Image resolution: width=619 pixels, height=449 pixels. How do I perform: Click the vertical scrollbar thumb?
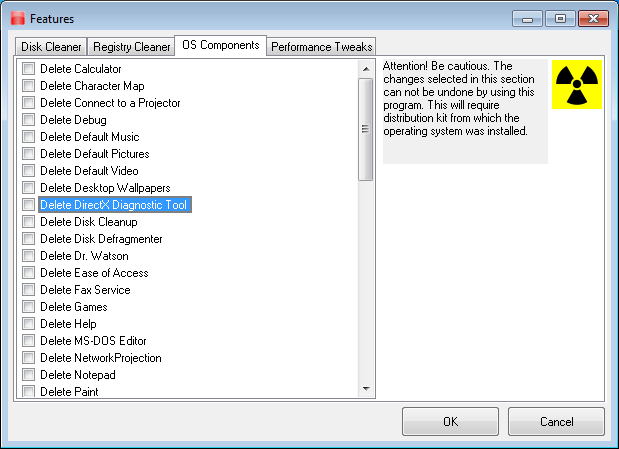[x=366, y=128]
